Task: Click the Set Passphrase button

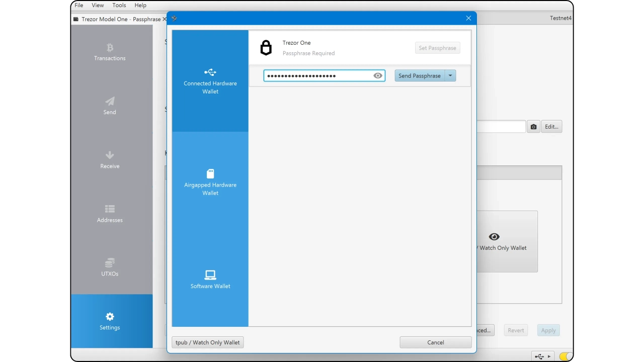Action: pyautogui.click(x=437, y=48)
